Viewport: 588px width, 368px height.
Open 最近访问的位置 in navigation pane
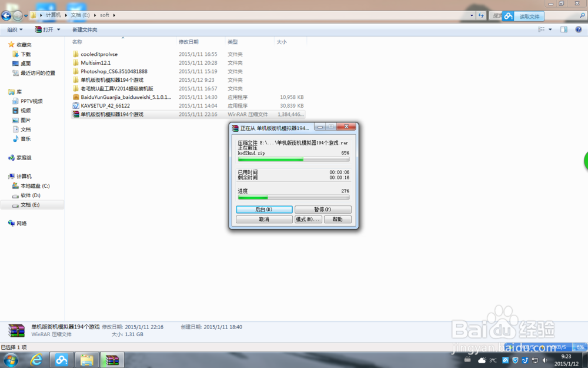coord(38,73)
